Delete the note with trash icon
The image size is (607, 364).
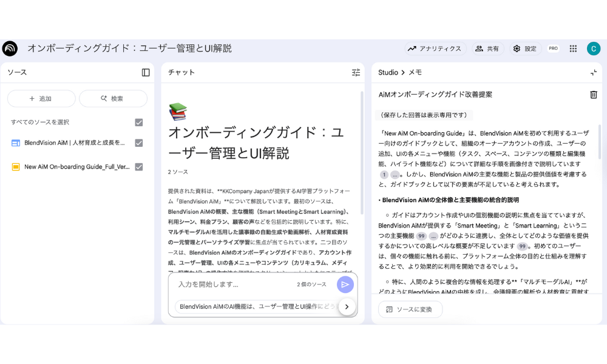pyautogui.click(x=594, y=95)
